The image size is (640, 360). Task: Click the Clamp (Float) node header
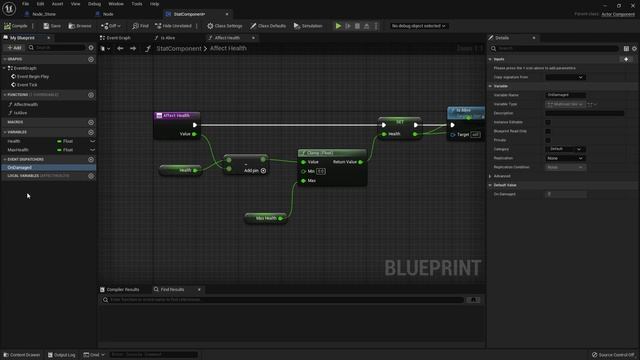point(332,153)
